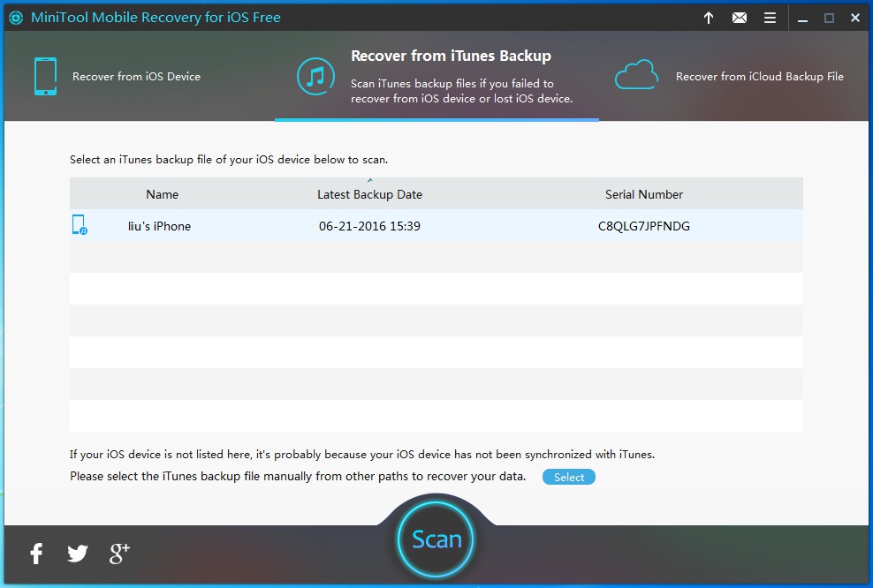
Task: Click backup date 06-21-2016 15:39
Action: coord(369,226)
